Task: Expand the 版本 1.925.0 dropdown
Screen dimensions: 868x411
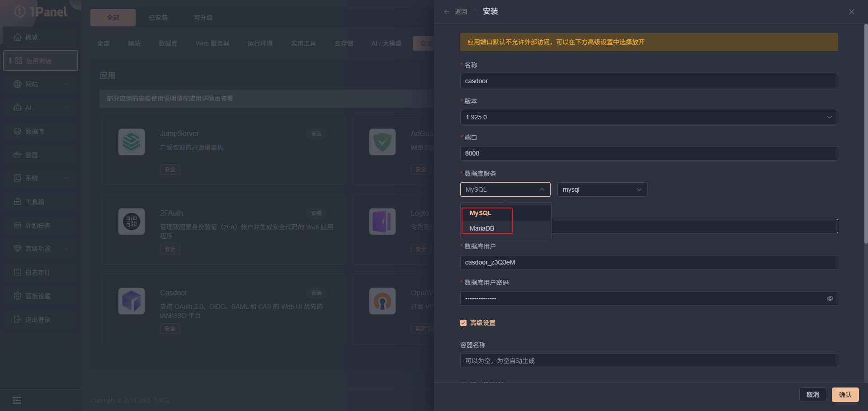Action: 649,117
